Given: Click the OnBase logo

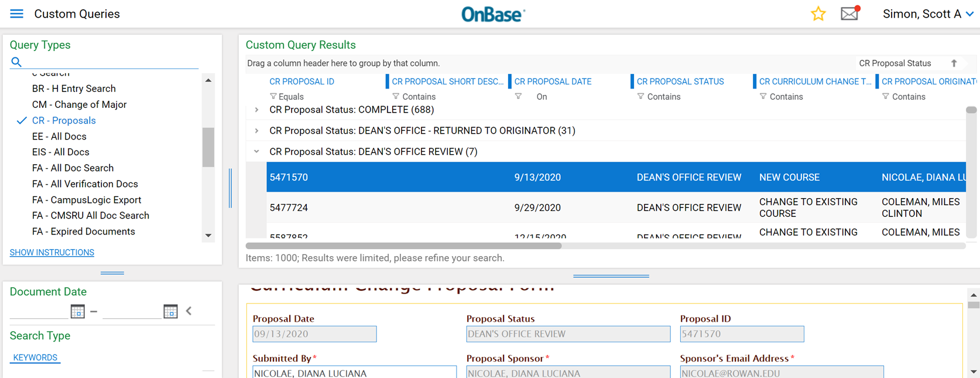Looking at the screenshot, I should [x=493, y=14].
